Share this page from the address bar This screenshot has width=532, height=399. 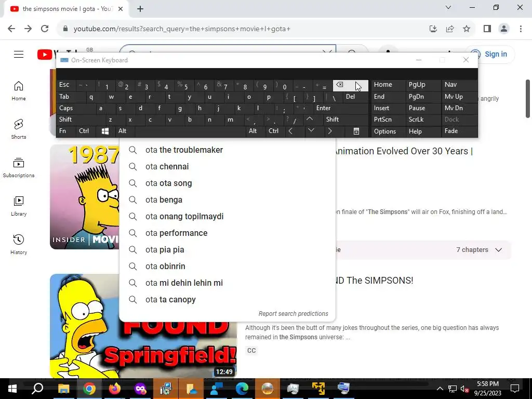point(450,29)
